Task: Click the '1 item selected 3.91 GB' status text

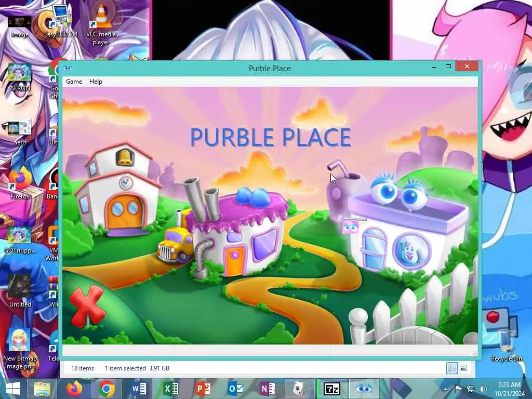Action: 137,368
